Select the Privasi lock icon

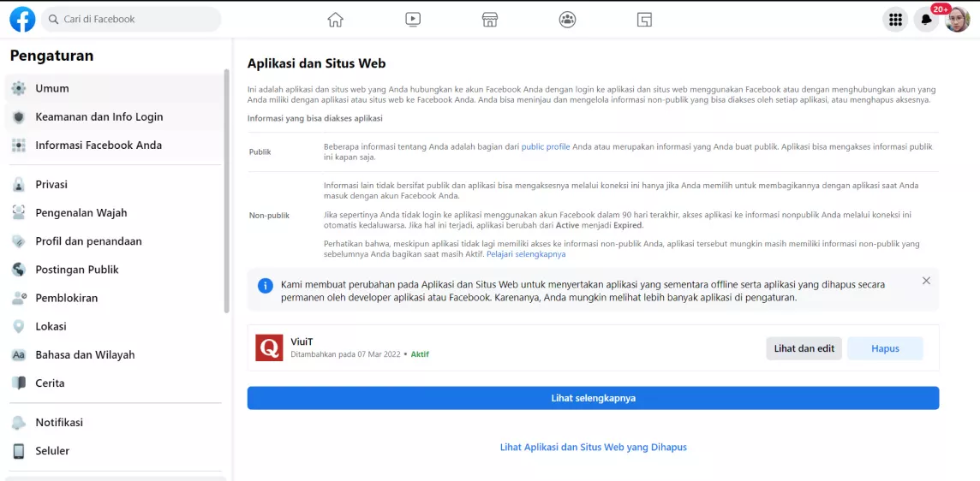coord(19,185)
